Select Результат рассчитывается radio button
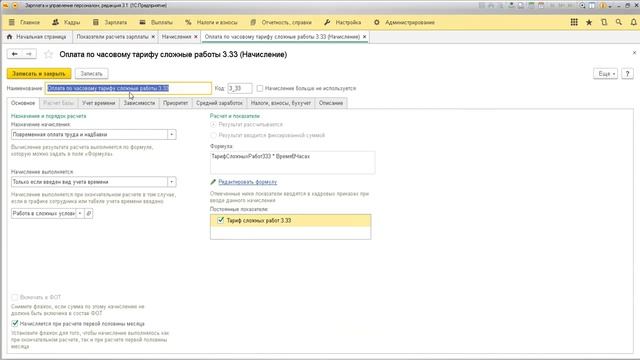 (213, 124)
